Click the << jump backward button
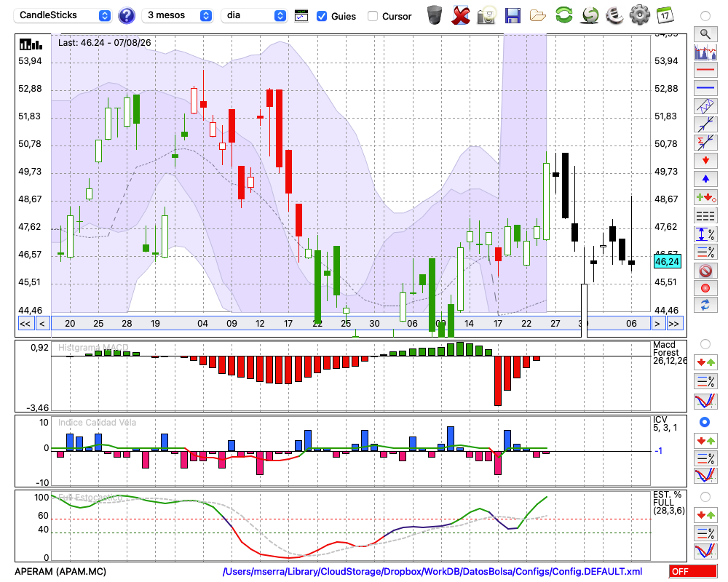 pos(25,324)
